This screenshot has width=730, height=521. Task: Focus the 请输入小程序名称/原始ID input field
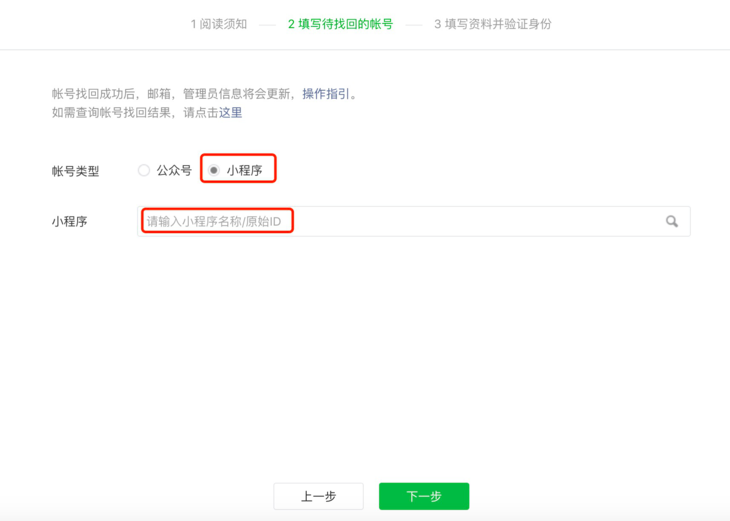413,221
